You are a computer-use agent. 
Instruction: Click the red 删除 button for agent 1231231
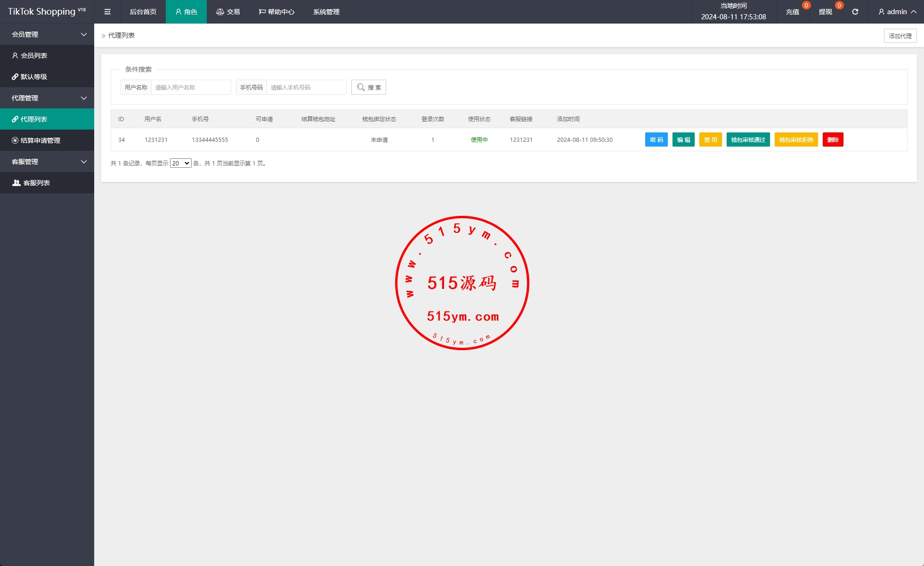click(x=833, y=139)
